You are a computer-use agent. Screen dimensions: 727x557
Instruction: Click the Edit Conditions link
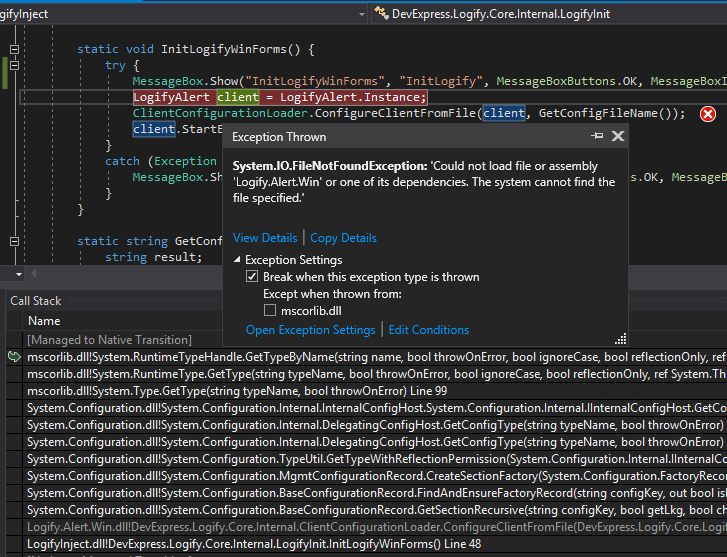tap(428, 330)
